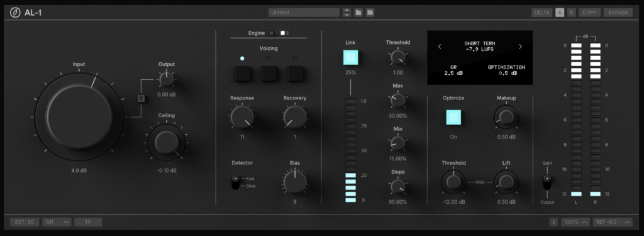
Task: Select the A state button
Action: (560, 13)
